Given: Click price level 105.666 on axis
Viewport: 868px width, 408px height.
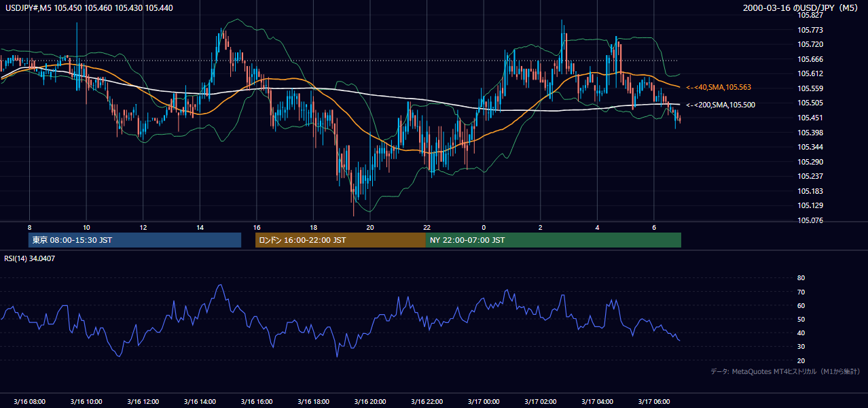Looking at the screenshot, I should point(812,59).
